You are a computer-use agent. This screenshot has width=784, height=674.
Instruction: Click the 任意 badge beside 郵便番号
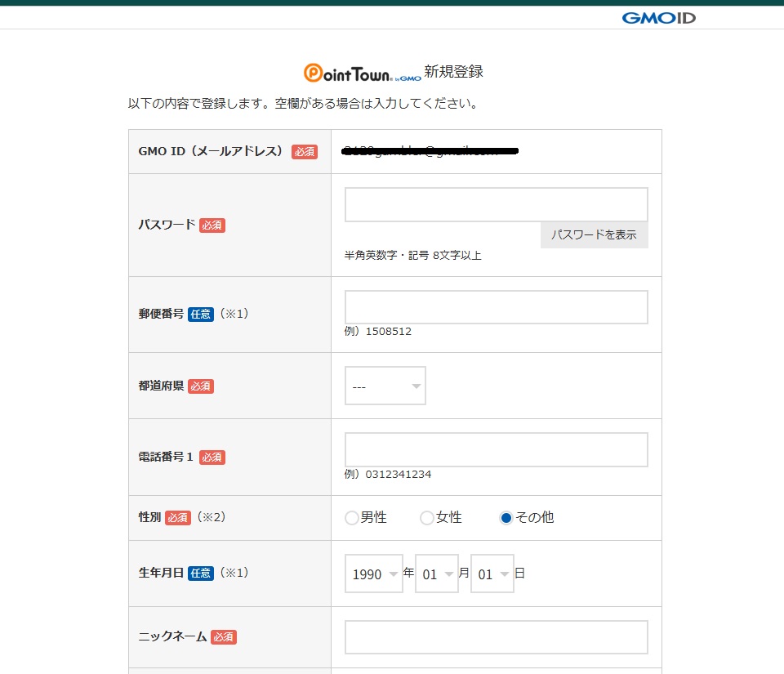click(200, 314)
